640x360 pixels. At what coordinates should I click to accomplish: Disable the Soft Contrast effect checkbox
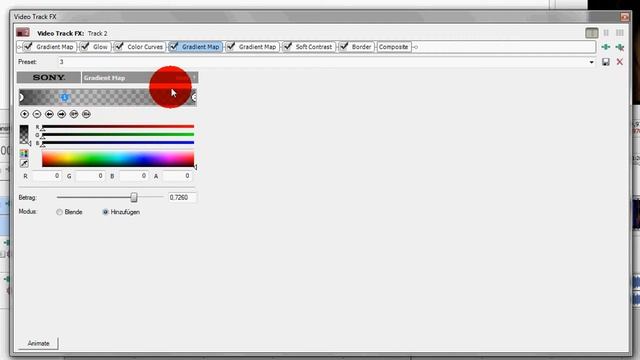(288, 46)
